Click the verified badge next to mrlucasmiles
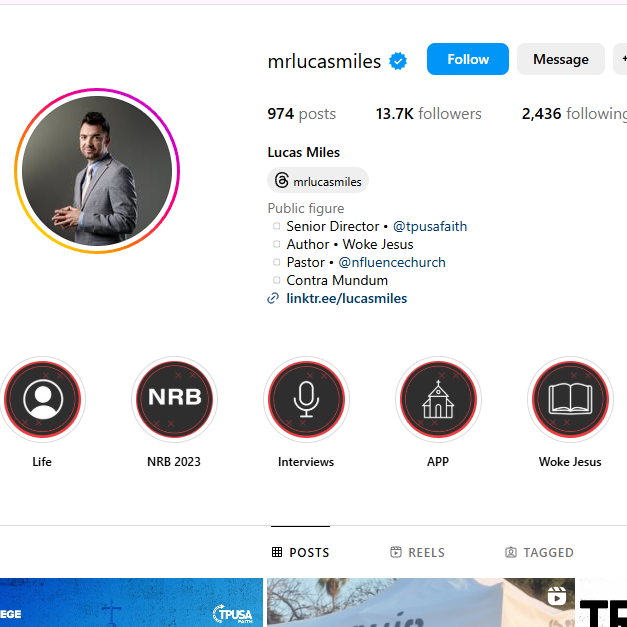627x627 pixels. pos(398,61)
